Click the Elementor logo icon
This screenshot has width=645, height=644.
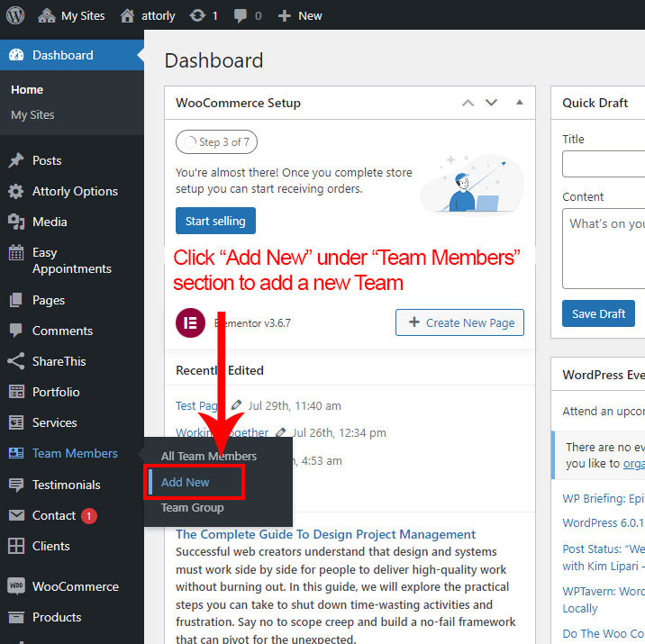[190, 322]
